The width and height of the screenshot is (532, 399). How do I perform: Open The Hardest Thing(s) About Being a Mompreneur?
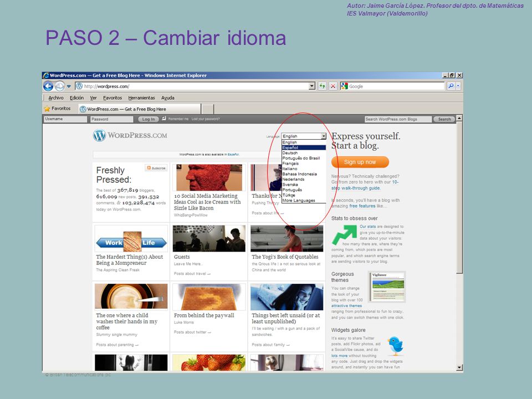point(130,260)
